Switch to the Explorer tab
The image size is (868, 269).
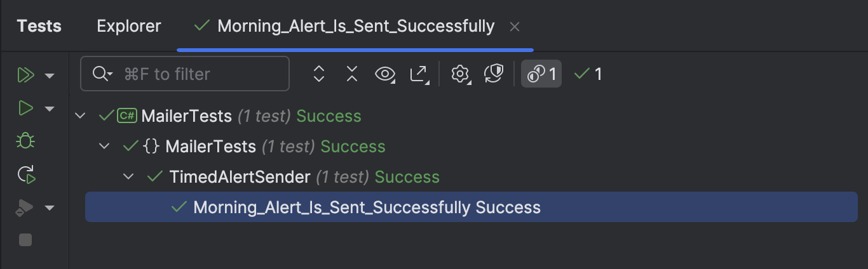click(129, 26)
